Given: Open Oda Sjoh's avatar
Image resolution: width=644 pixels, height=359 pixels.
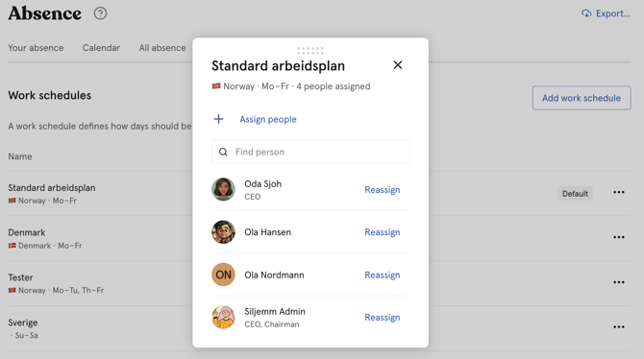Looking at the screenshot, I should tap(223, 189).
